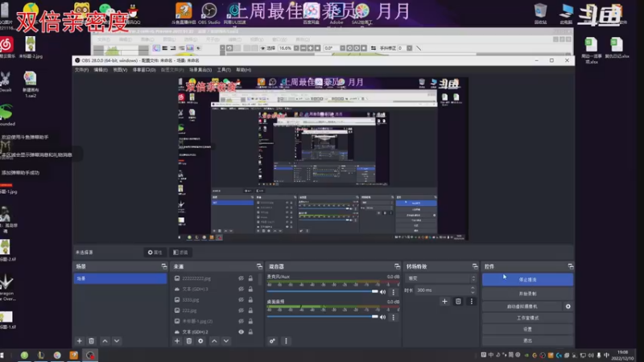Open virtual camera gear settings
The width and height of the screenshot is (644, 362).
coord(568,306)
